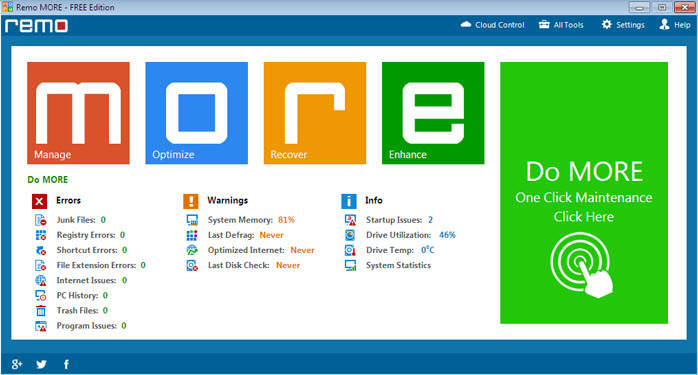Click the System Memory icon
Screen dimensions: 698x375
tap(192, 220)
